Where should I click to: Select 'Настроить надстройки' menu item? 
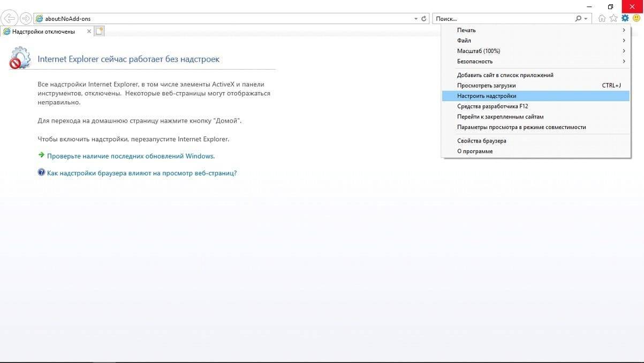point(536,96)
